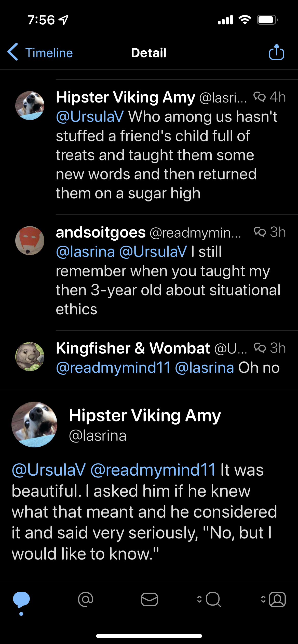Tap the home indicator bar
This screenshot has width=298, height=644.
pyautogui.click(x=149, y=636)
